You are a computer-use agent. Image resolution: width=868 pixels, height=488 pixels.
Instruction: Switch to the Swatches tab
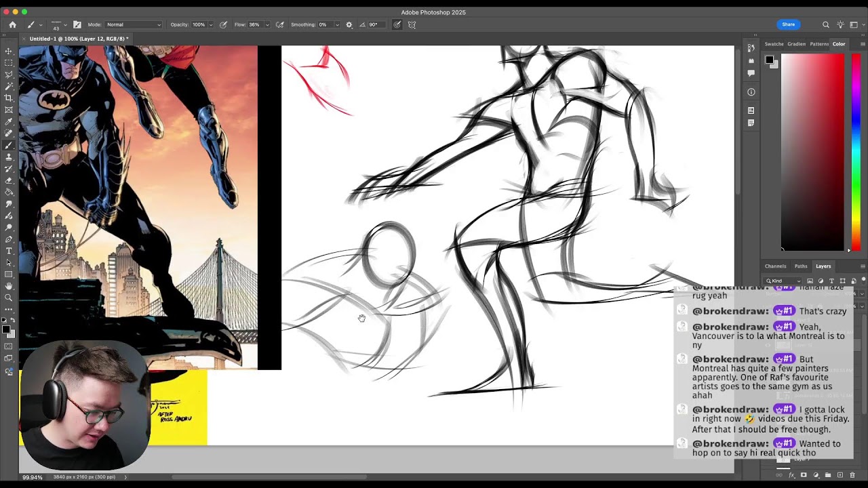774,44
